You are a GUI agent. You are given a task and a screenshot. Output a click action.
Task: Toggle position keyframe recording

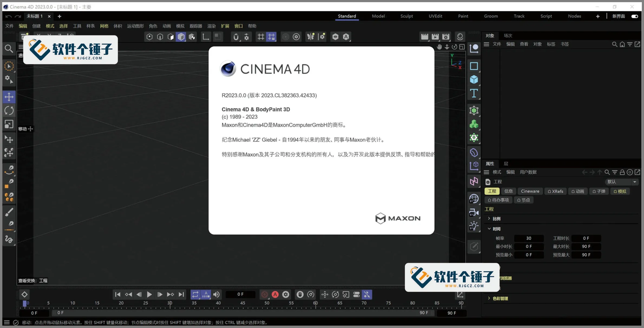pos(325,294)
